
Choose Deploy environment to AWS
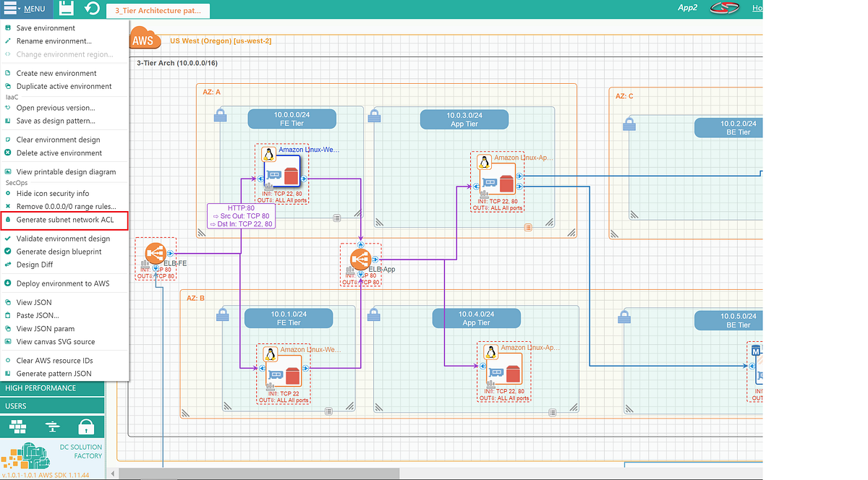click(64, 283)
